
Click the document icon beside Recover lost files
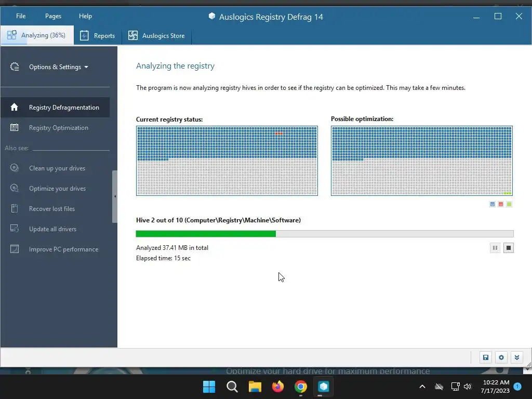tap(14, 208)
